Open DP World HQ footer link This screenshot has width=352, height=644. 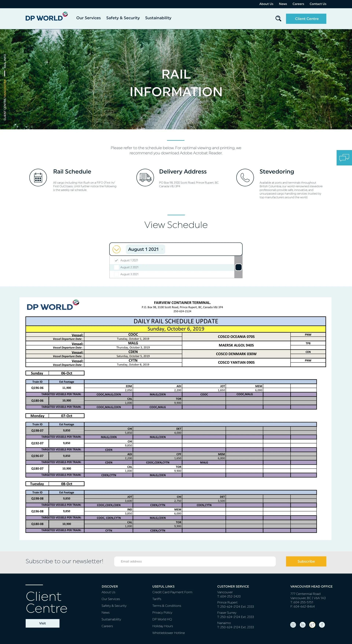pos(162,619)
